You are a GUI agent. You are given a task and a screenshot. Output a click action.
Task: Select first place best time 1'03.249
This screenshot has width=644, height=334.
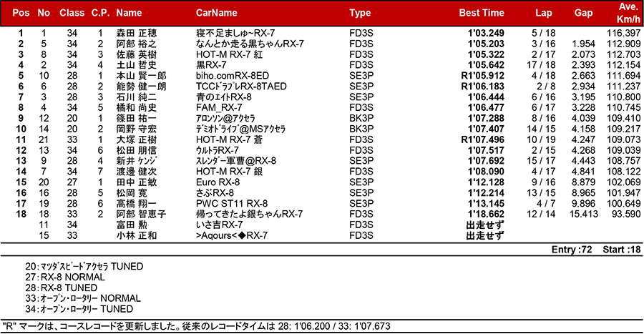point(487,34)
